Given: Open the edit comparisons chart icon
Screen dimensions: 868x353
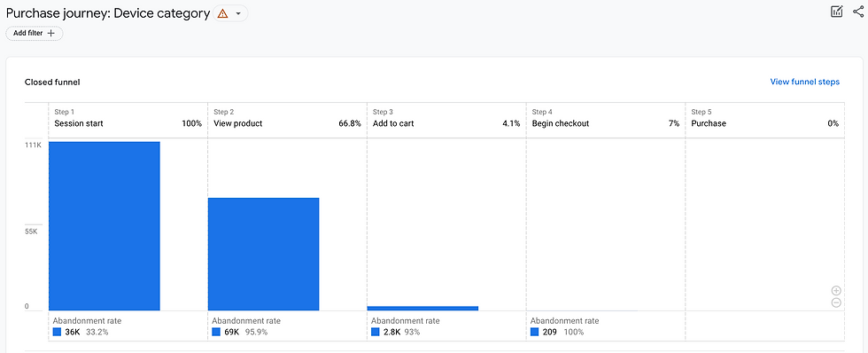Looking at the screenshot, I should (x=836, y=11).
